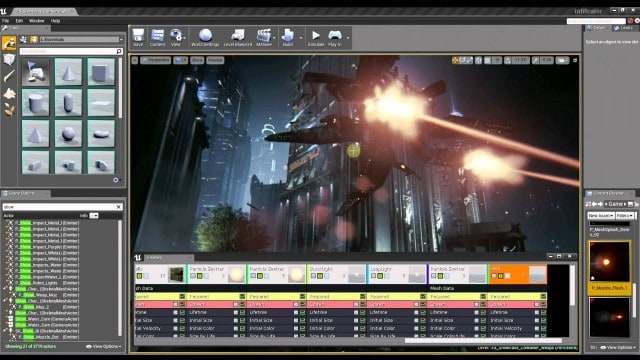Viewport: 640px width, 360px height.
Task: Switch to the Details tab
Action: click(x=597, y=28)
